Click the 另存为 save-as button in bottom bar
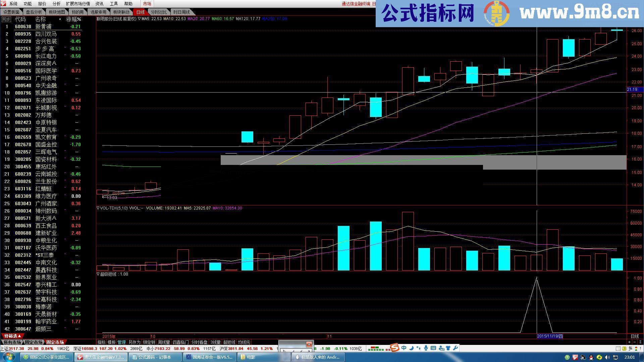 pyautogui.click(x=134, y=342)
